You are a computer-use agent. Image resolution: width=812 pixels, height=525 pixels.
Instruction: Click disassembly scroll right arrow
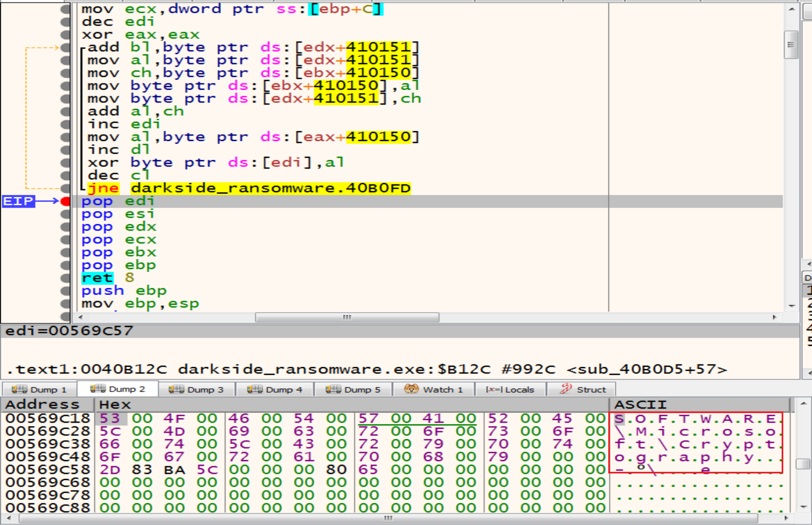coord(774,317)
